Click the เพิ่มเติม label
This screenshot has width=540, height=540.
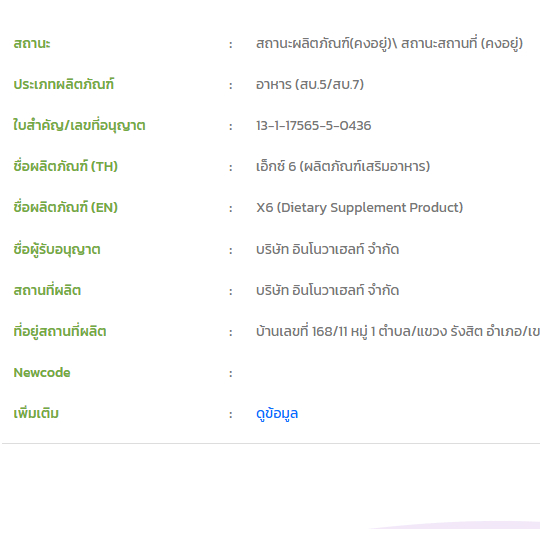(36, 413)
